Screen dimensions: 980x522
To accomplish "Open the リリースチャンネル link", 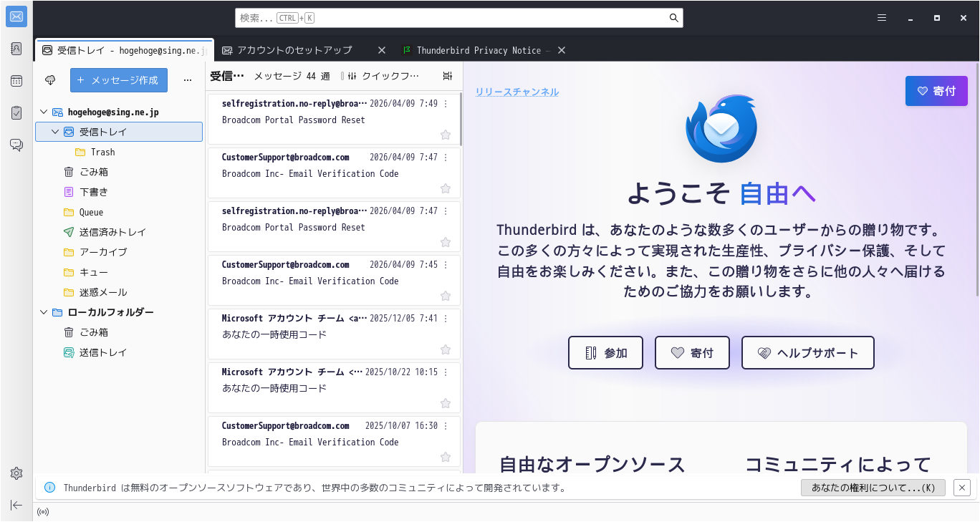I will coord(517,92).
